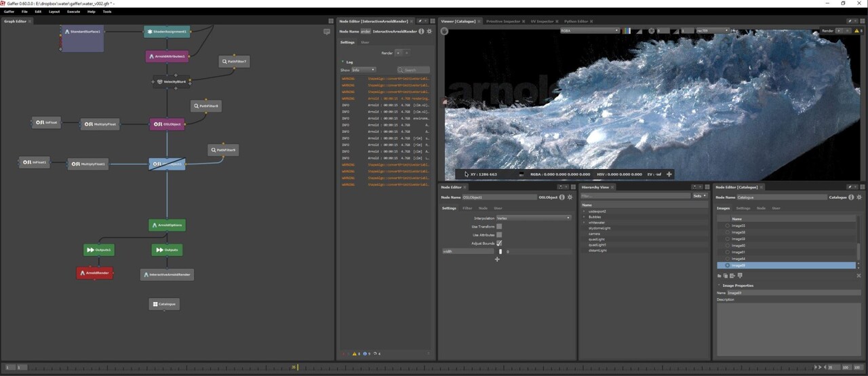This screenshot has height=376, width=868.
Task: Click the round camera icon in viewer corner
Action: coord(445,31)
